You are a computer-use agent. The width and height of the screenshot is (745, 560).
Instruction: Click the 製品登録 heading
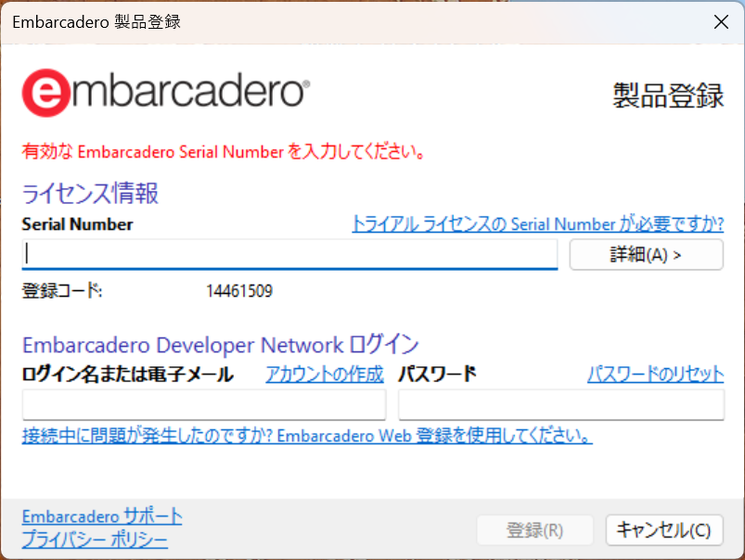click(667, 95)
